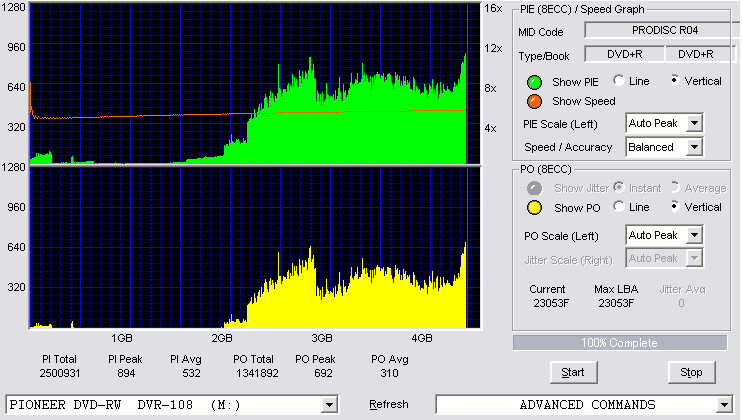Click the 100% Complete progress bar
742x420 pixels.
tap(620, 343)
